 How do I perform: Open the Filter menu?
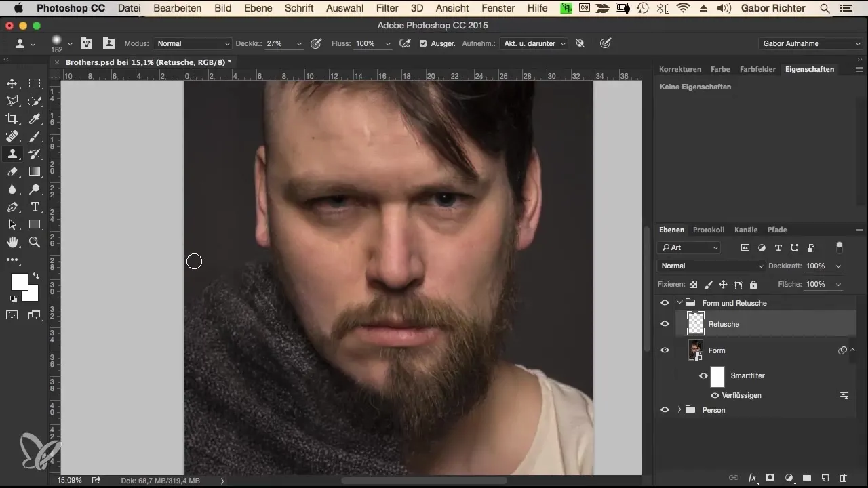coord(387,8)
